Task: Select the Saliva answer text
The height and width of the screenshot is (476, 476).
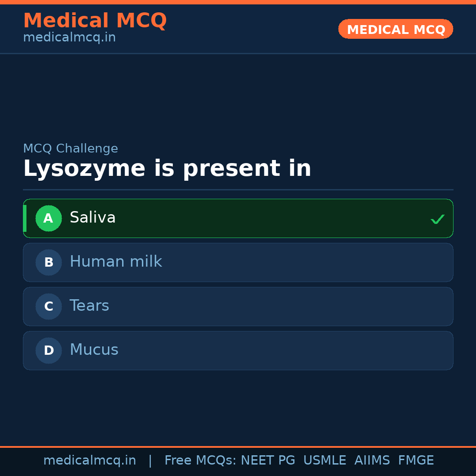Action: pos(93,218)
